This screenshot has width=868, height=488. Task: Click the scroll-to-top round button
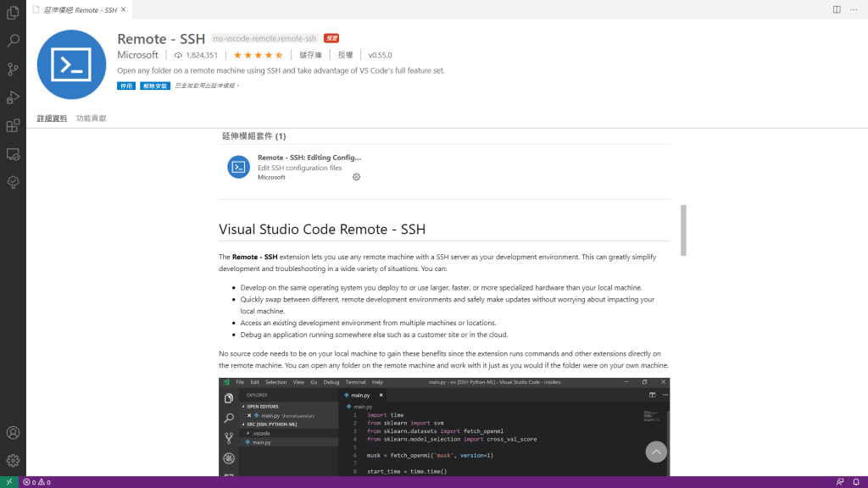point(656,452)
